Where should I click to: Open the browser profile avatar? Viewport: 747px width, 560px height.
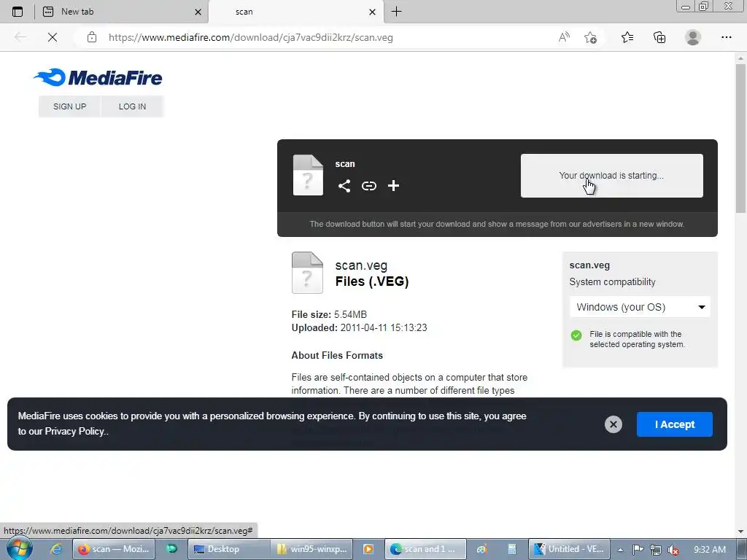[692, 37]
